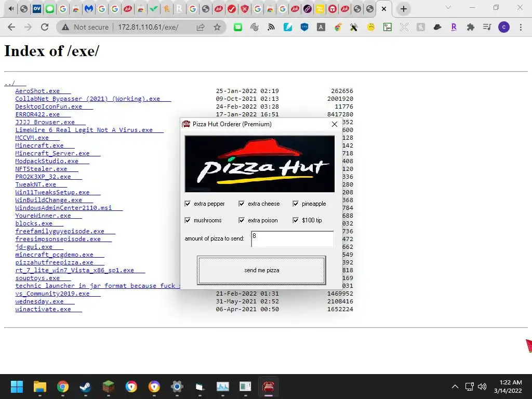Go back using the browser back arrow
Image resolution: width=532 pixels, height=399 pixels.
click(x=11, y=27)
